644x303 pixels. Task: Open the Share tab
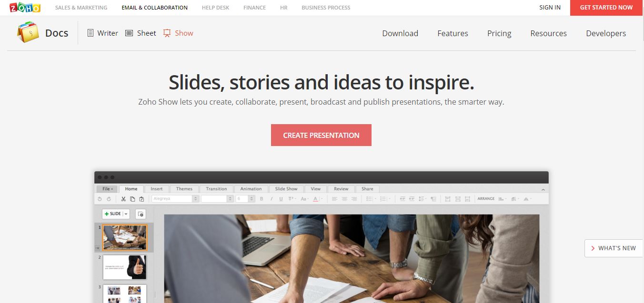[367, 189]
